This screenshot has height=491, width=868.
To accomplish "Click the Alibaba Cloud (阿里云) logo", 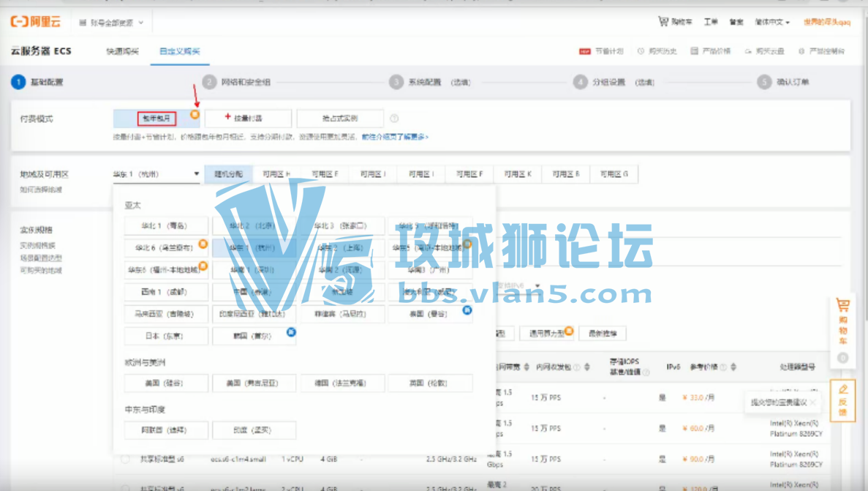I will tap(36, 22).
